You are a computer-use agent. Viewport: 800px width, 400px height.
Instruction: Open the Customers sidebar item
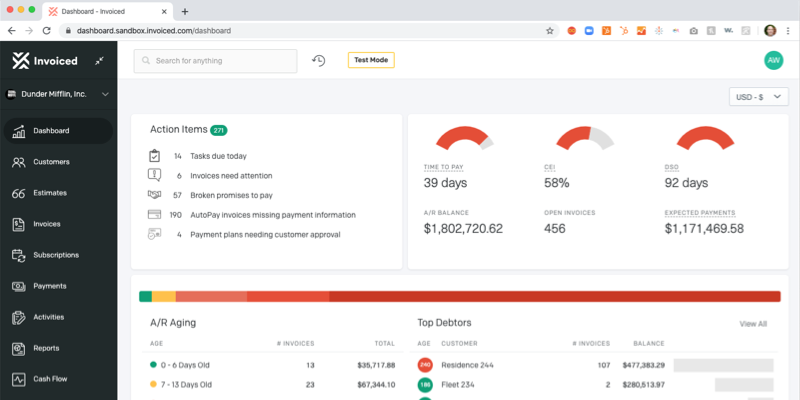(58, 162)
